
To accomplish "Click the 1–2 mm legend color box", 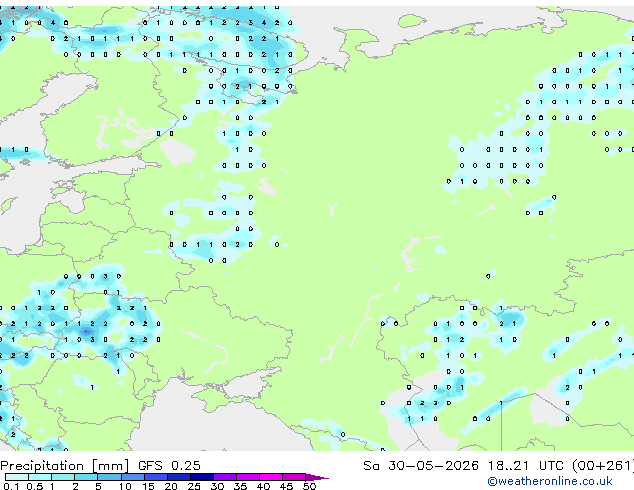I will tap(63, 477).
